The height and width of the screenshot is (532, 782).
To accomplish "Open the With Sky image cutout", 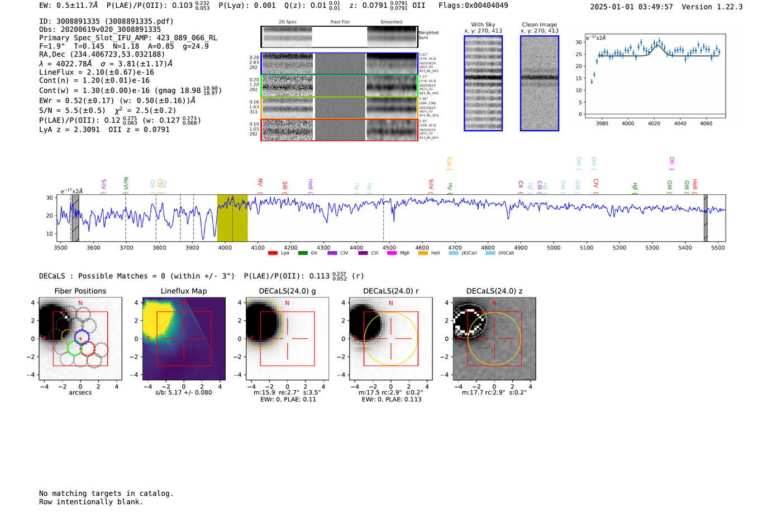I will click(483, 83).
